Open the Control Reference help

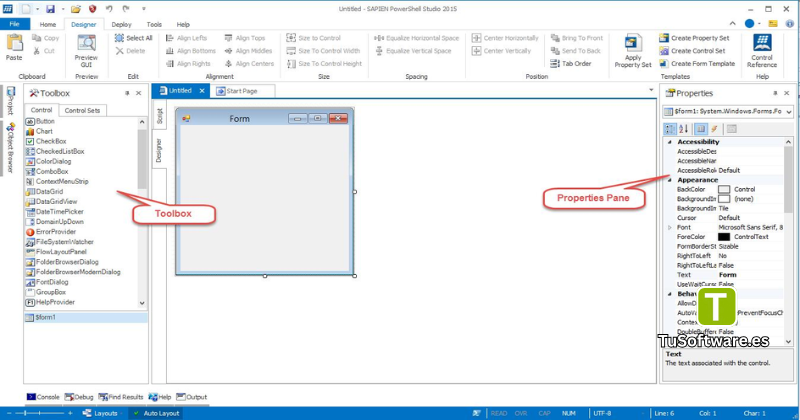click(x=762, y=51)
